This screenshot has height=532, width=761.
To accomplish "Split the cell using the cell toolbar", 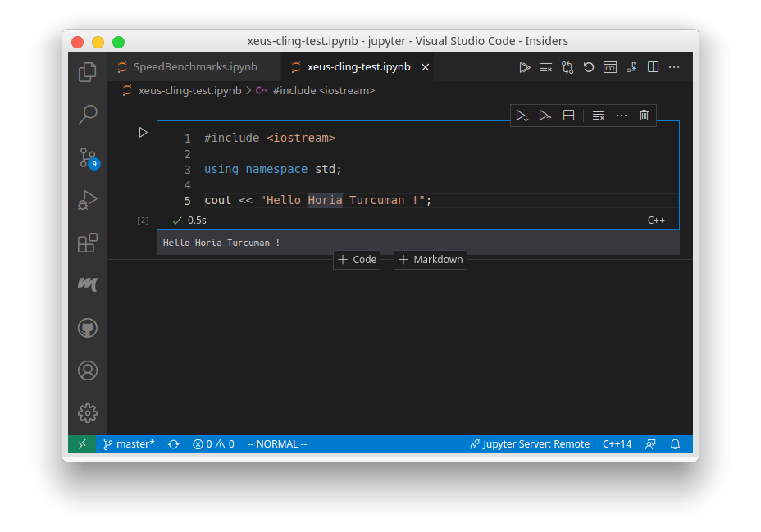I will point(568,116).
